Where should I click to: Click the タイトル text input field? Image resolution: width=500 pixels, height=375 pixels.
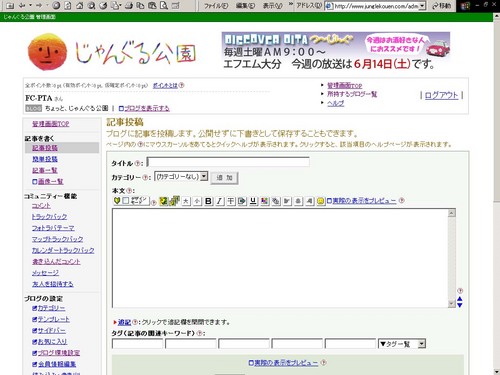click(x=228, y=162)
